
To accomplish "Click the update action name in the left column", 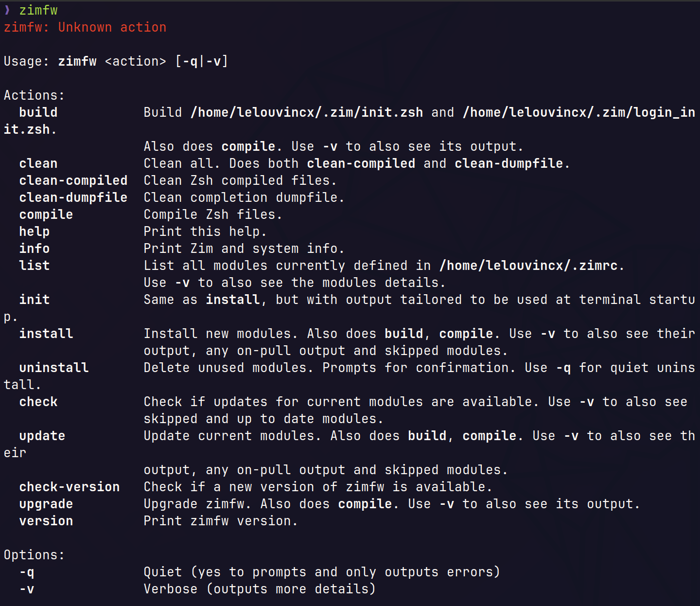I will [42, 436].
